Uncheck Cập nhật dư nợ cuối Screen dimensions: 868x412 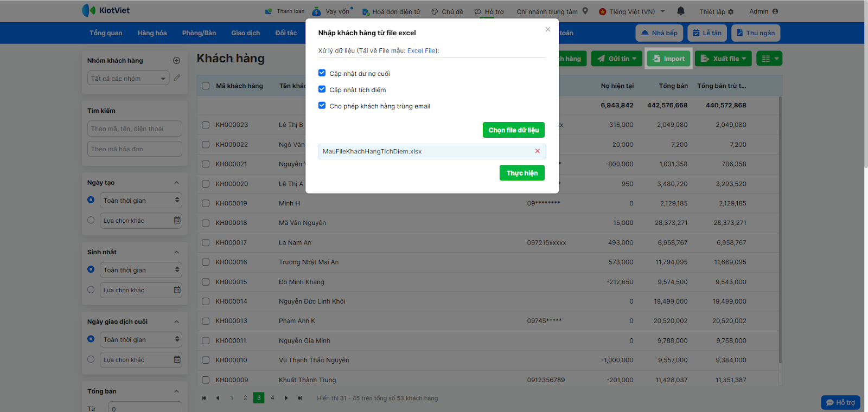(322, 73)
